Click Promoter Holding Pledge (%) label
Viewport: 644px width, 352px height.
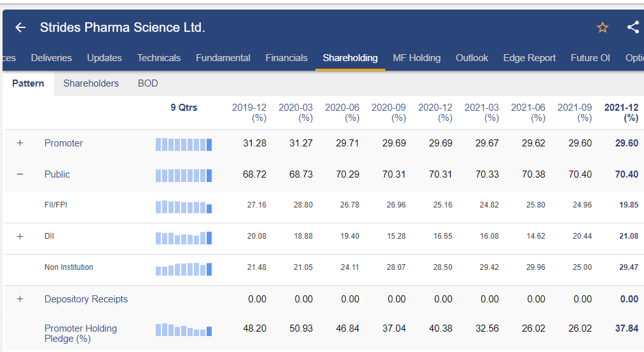[x=81, y=334]
